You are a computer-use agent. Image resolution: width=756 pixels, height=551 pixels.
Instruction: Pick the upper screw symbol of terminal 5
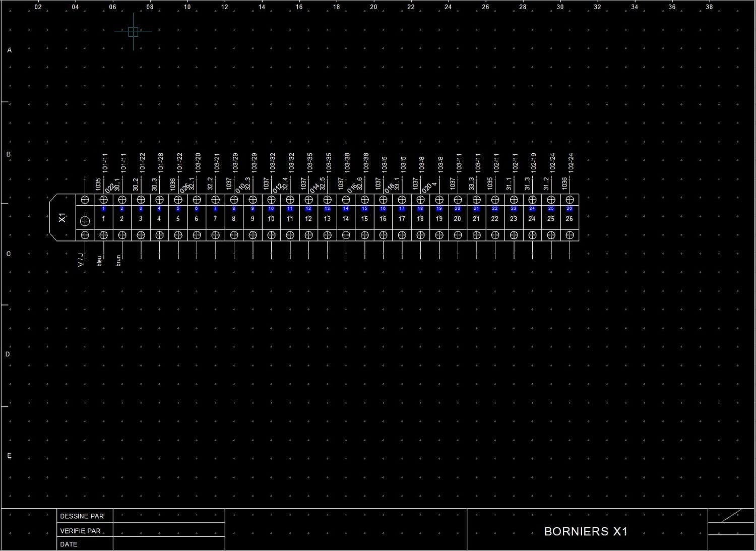(x=178, y=200)
